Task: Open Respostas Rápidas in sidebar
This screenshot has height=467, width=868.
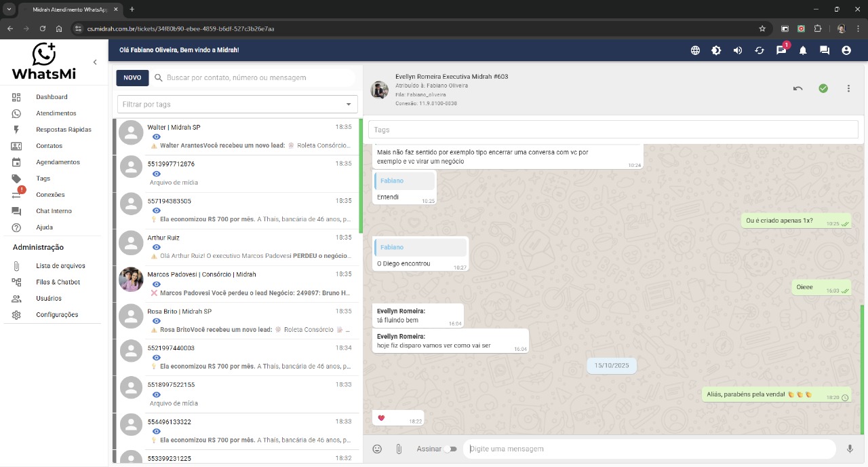Action: (x=63, y=130)
